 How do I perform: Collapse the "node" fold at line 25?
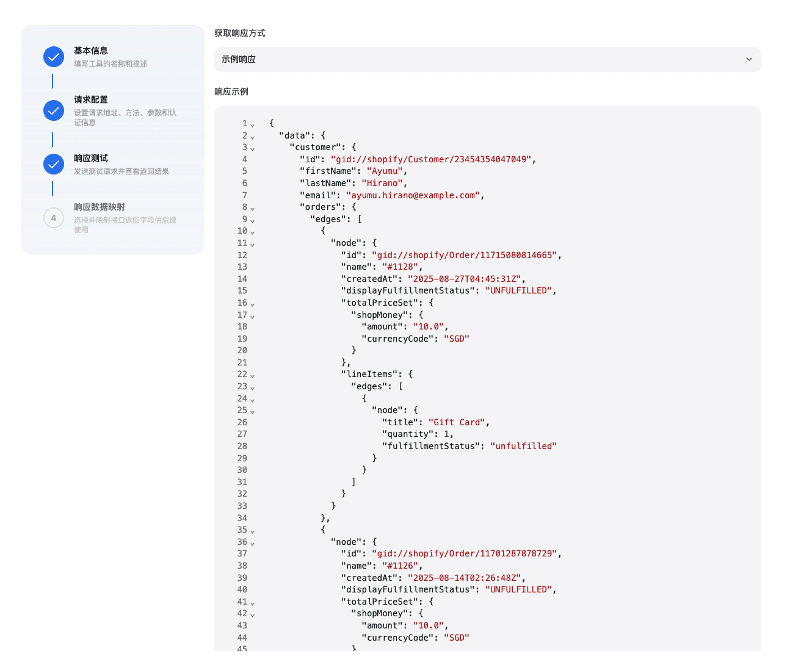point(252,411)
